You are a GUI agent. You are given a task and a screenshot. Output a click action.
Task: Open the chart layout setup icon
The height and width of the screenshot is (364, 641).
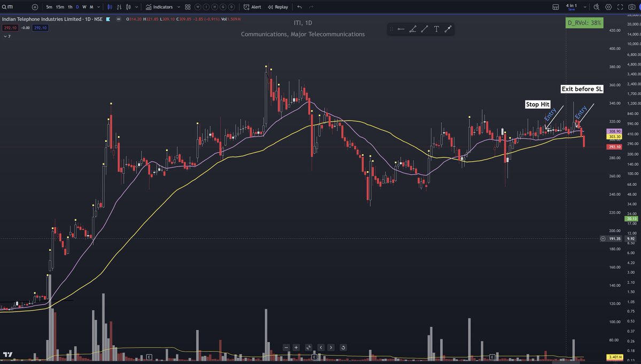(556, 7)
